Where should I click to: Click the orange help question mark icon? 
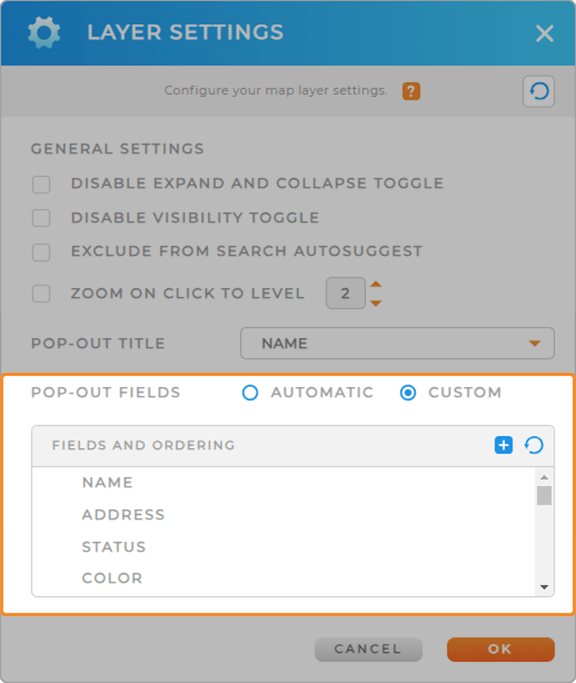pyautogui.click(x=411, y=91)
